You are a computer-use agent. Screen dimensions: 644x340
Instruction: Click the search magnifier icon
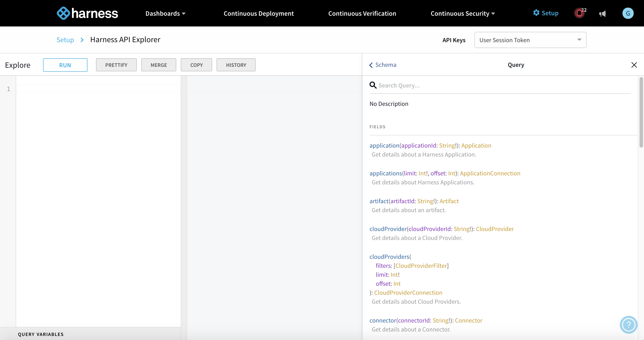(x=373, y=85)
